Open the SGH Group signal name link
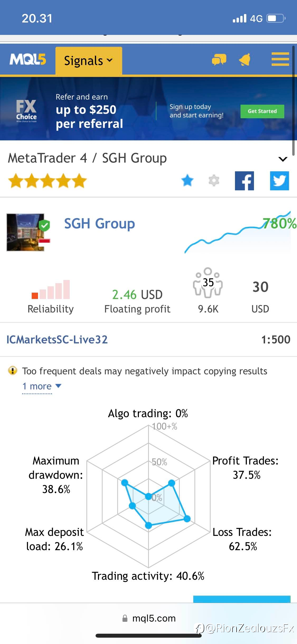Image resolution: width=297 pixels, height=644 pixels. tap(100, 224)
